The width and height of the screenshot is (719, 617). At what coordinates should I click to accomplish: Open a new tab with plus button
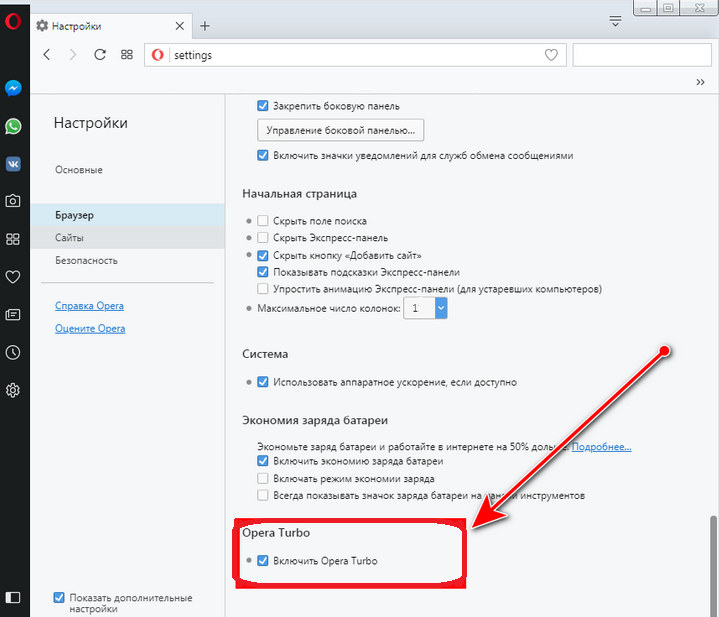click(205, 26)
